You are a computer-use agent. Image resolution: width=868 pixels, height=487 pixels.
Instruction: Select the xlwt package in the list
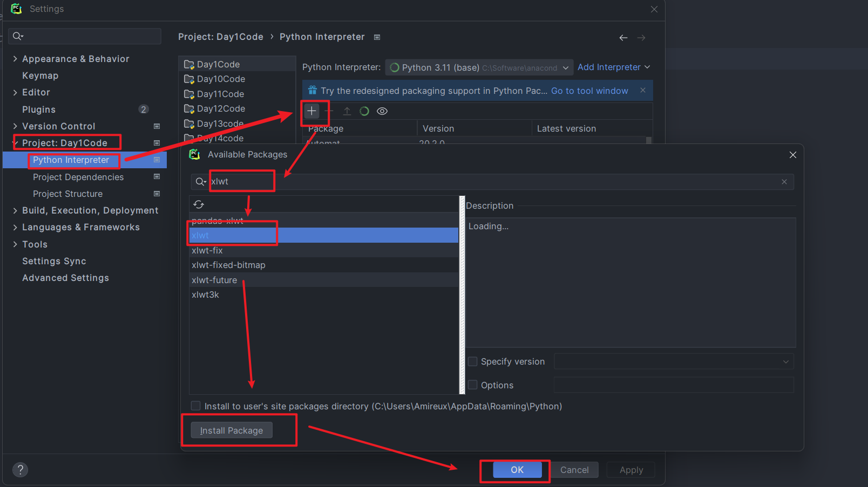coord(324,235)
